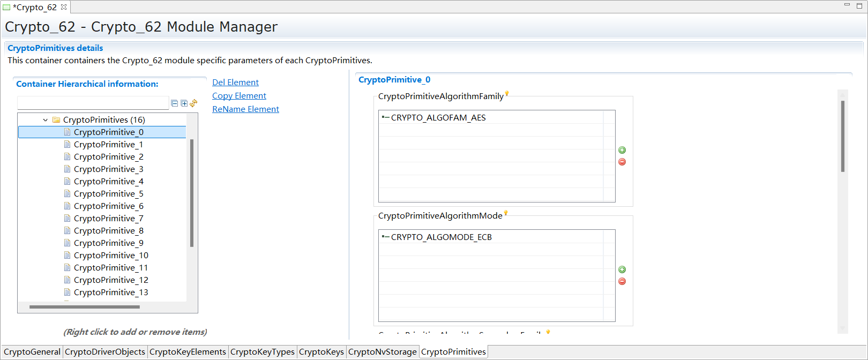Open the CryptoDriverObjects tab
This screenshot has height=360, width=868.
point(105,352)
